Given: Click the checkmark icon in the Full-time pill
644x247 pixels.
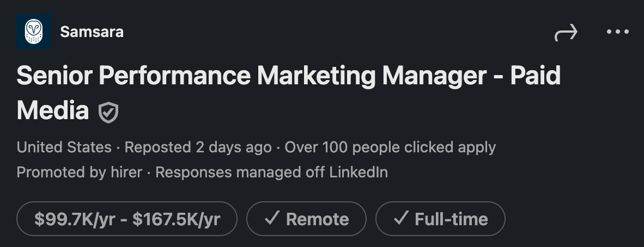Looking at the screenshot, I should click(400, 219).
